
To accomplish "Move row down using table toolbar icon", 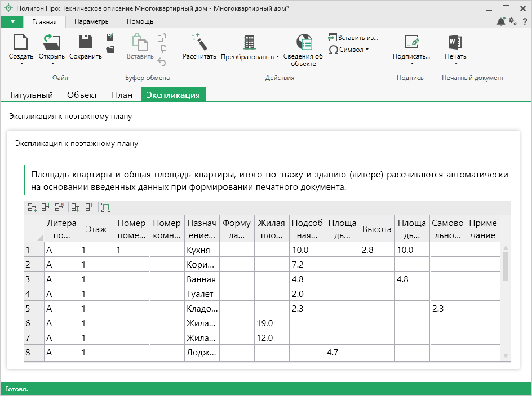I will 75,207.
